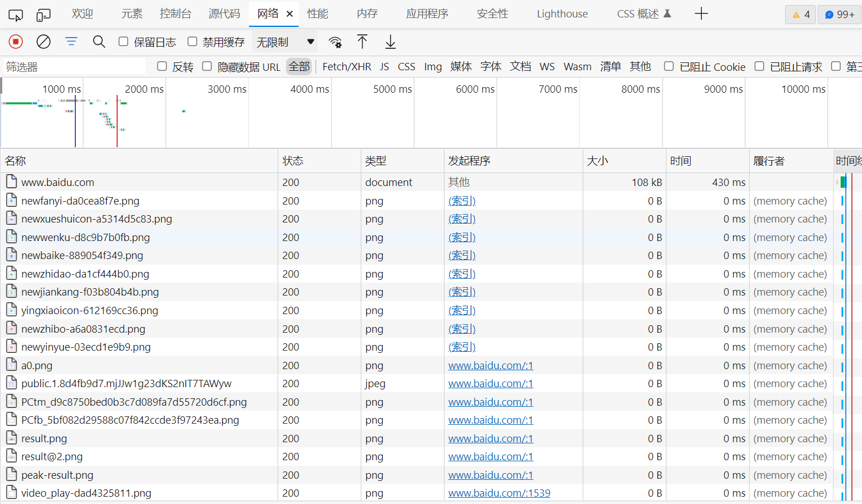The height and width of the screenshot is (504, 862).
Task: Click the 筛选器 filter input field
Action: [x=74, y=67]
